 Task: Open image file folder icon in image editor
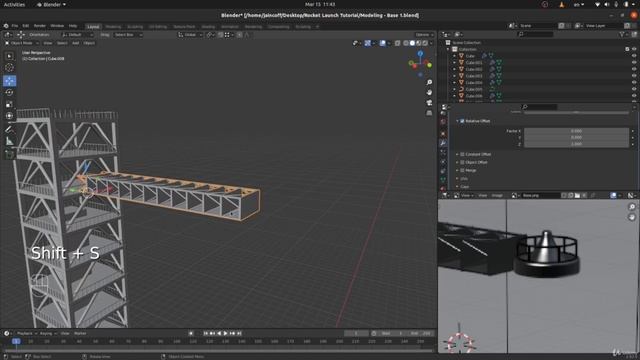[577, 196]
